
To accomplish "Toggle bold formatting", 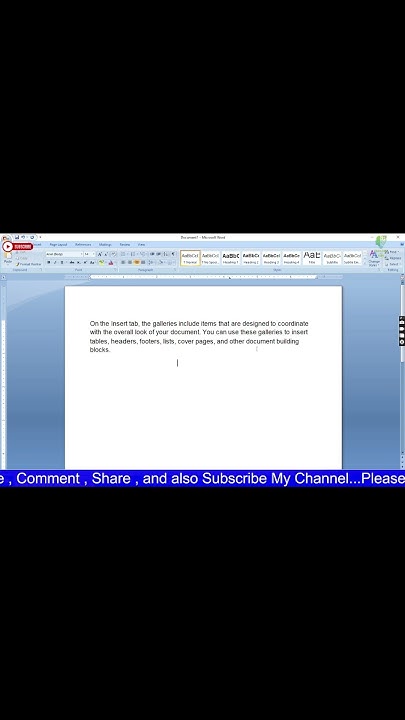I will (x=49, y=262).
